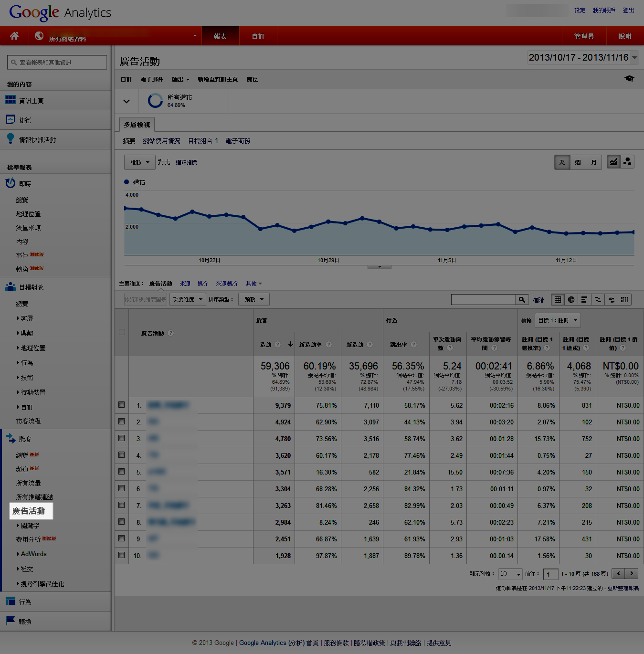
Task: Click the sidebar search reports field
Action: [x=57, y=62]
